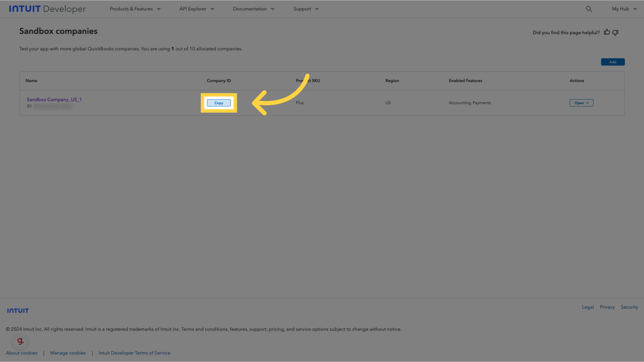Click the Enabled Features column header
Viewport: 644px width, 362px height.
465,81
